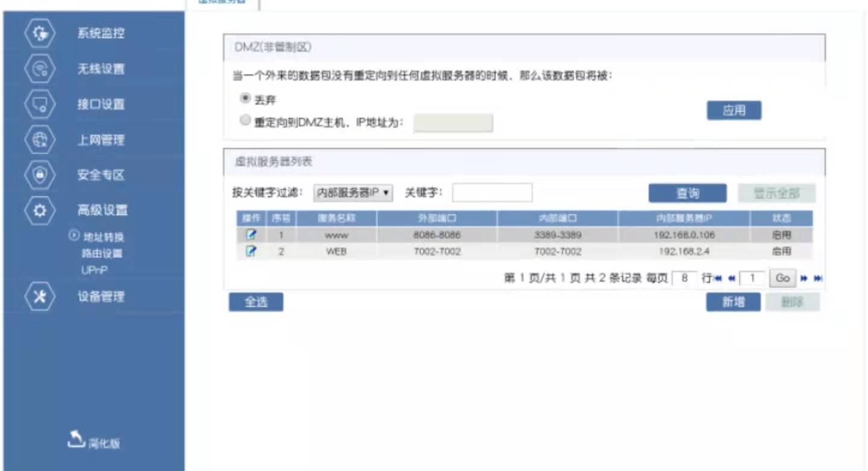Click edit icon for www row
This screenshot has height=471, width=868.
[251, 235]
